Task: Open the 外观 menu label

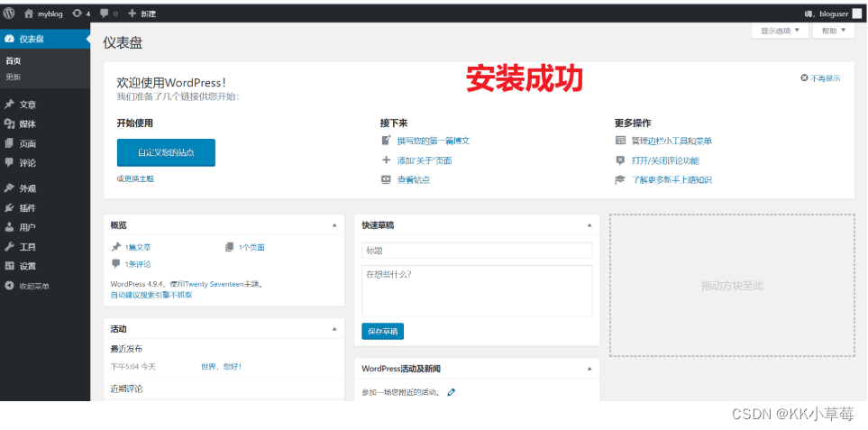Action: [x=28, y=188]
